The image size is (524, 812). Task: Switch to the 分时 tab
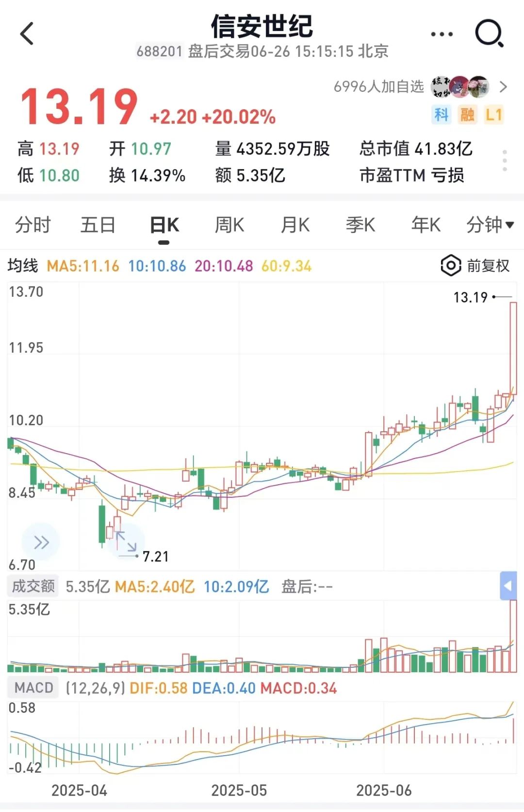click(33, 224)
